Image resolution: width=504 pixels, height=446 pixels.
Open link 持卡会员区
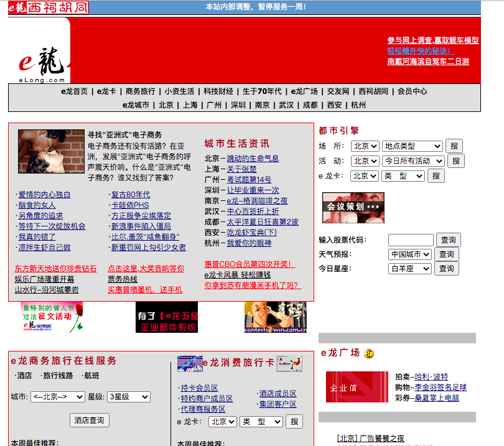[x=199, y=388]
